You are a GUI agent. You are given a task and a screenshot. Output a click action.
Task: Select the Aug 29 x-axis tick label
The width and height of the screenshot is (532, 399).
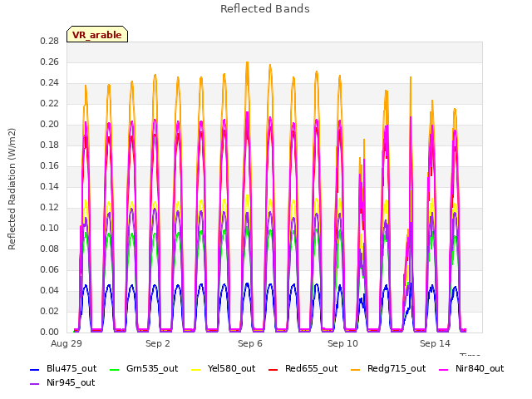[x=66, y=343]
